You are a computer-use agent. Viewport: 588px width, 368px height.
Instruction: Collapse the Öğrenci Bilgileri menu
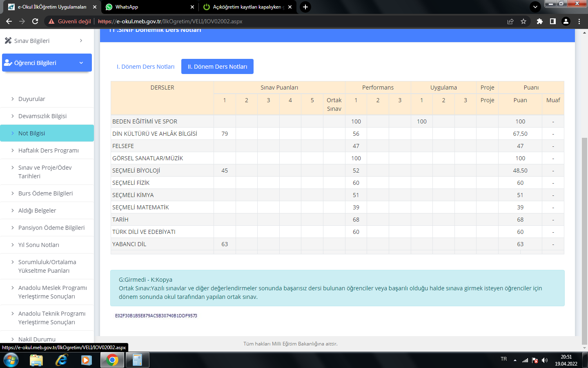click(x=47, y=63)
